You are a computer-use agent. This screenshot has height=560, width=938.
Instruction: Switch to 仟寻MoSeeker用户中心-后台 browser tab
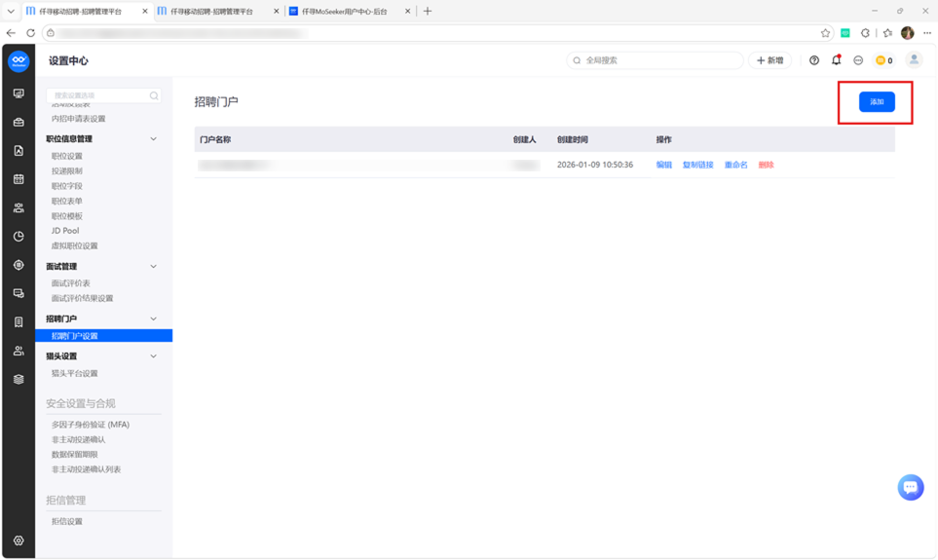[x=345, y=12]
